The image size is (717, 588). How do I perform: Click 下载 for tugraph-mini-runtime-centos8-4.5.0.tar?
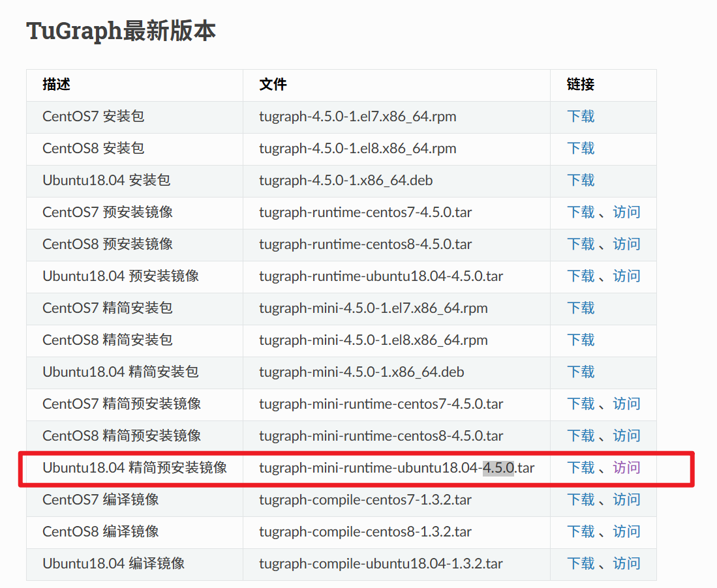[581, 436]
